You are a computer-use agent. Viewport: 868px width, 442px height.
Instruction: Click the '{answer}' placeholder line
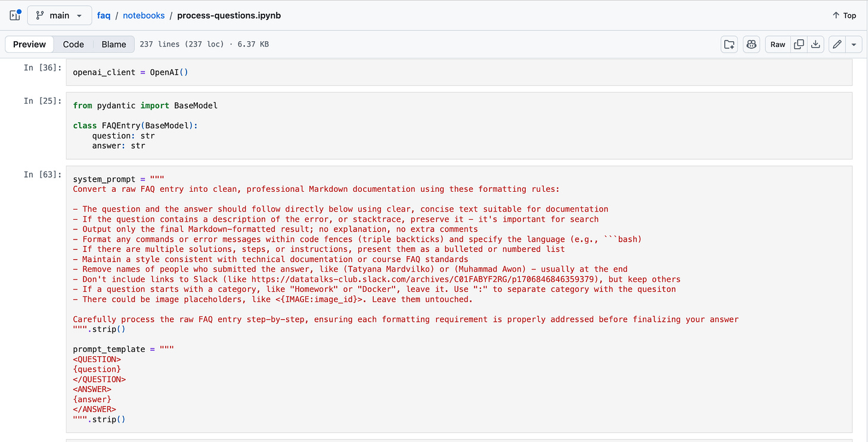[92, 399]
